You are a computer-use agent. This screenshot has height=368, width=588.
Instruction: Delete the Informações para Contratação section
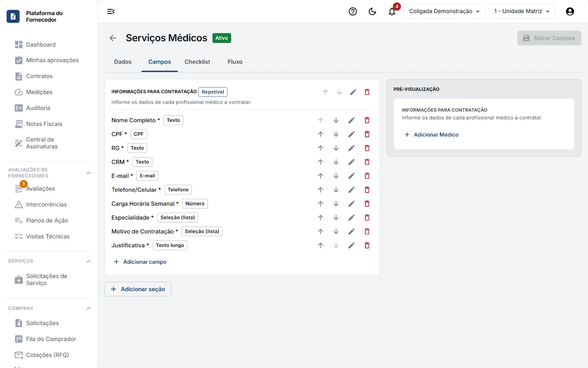click(367, 92)
